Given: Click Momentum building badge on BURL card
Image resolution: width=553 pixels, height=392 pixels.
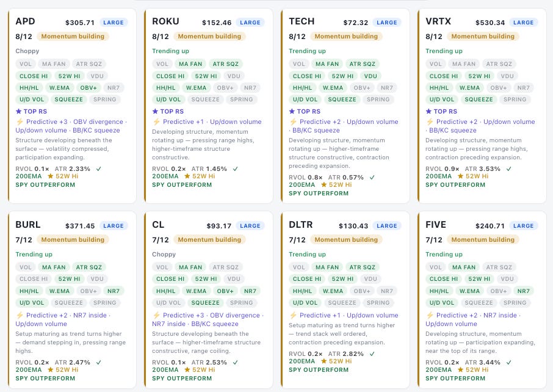Looking at the screenshot, I should [73, 239].
